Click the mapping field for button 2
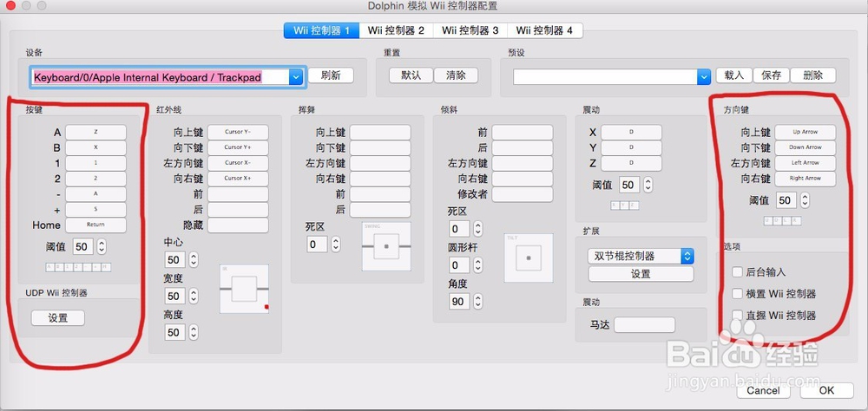This screenshot has width=868, height=411. [x=95, y=179]
